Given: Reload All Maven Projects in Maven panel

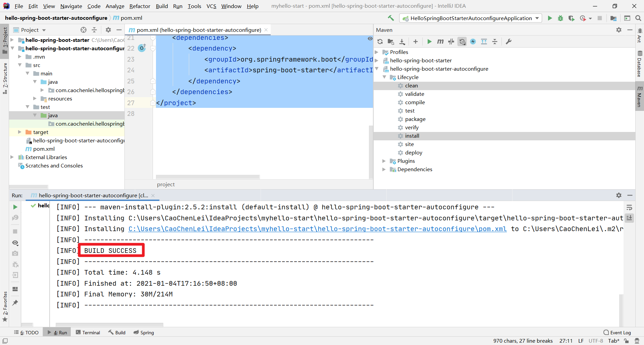Looking at the screenshot, I should 380,42.
